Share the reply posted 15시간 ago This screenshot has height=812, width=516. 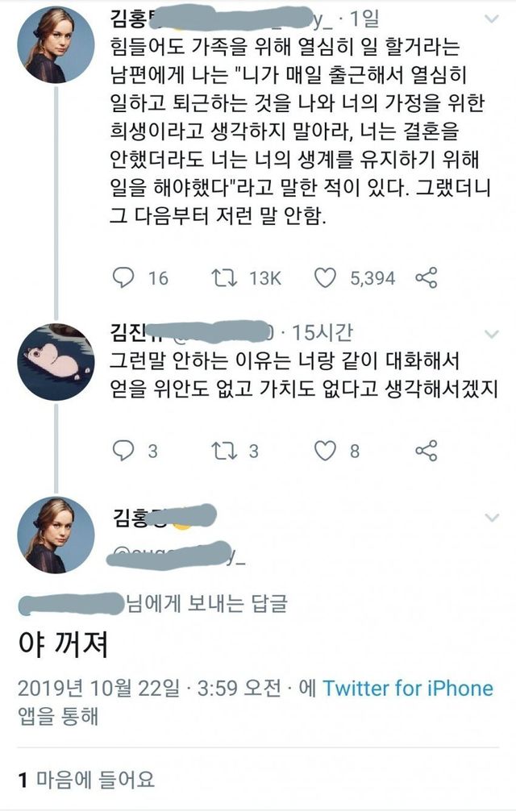pos(426,451)
